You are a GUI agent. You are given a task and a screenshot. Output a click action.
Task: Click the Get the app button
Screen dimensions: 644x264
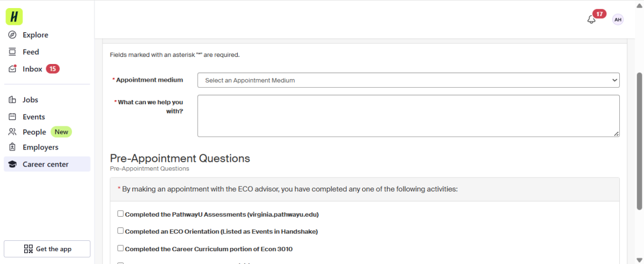[x=47, y=249]
